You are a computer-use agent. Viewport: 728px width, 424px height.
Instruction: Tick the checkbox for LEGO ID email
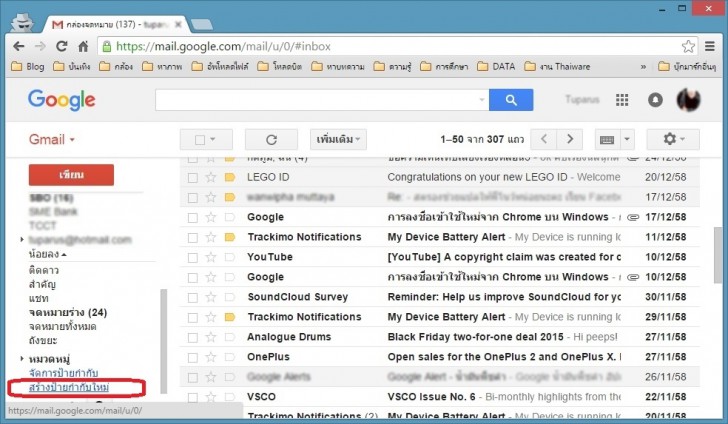coord(193,177)
